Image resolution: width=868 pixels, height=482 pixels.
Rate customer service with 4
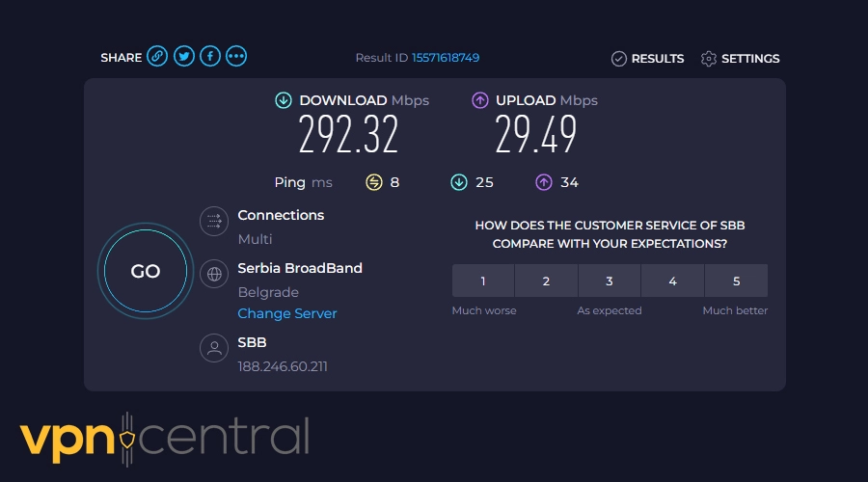coord(672,281)
